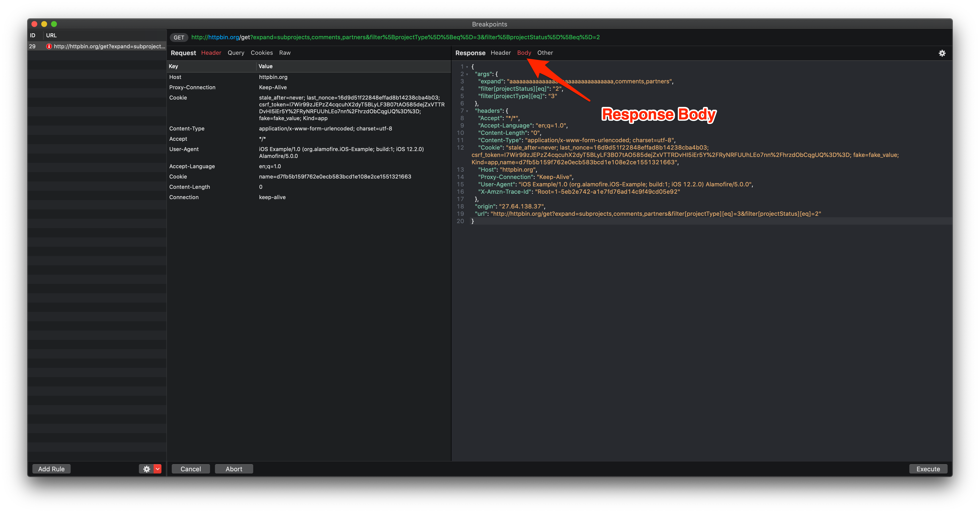Click the gear icon beside Add Rule
The width and height of the screenshot is (980, 513).
pyautogui.click(x=146, y=469)
